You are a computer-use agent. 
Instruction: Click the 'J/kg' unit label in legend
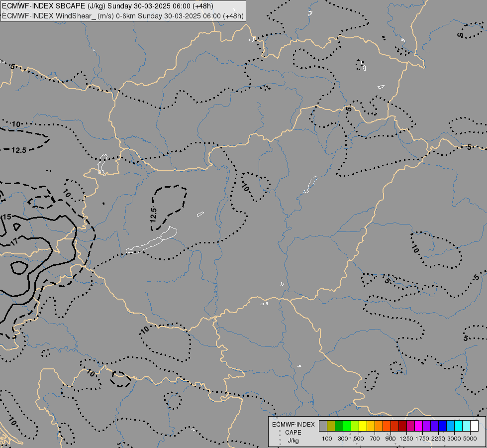pyautogui.click(x=293, y=441)
